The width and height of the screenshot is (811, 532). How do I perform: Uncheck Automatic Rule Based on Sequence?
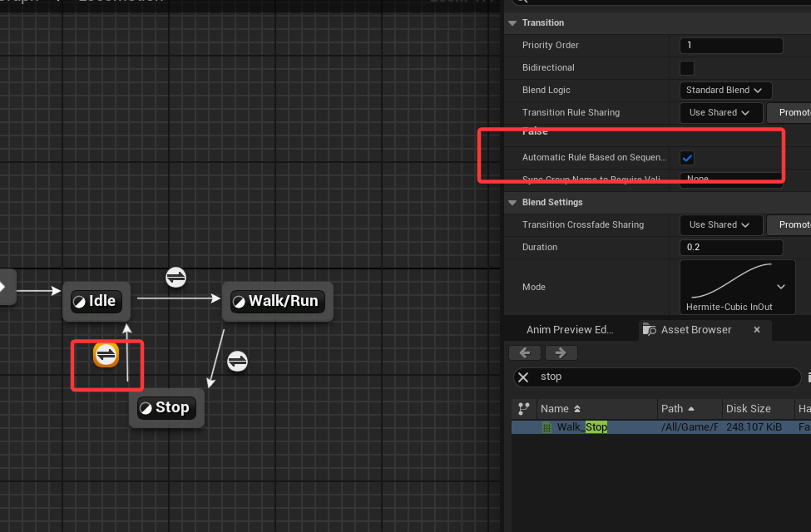tap(687, 157)
